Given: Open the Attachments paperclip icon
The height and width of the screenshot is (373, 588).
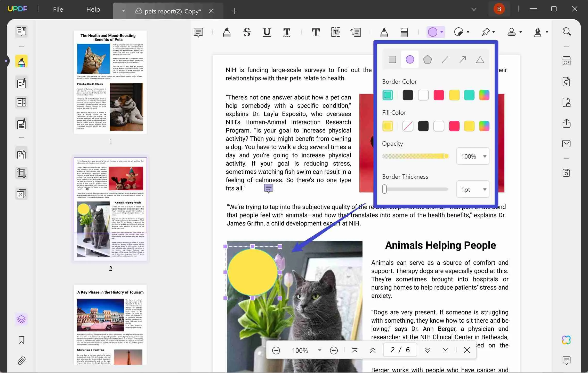Looking at the screenshot, I should tap(21, 361).
